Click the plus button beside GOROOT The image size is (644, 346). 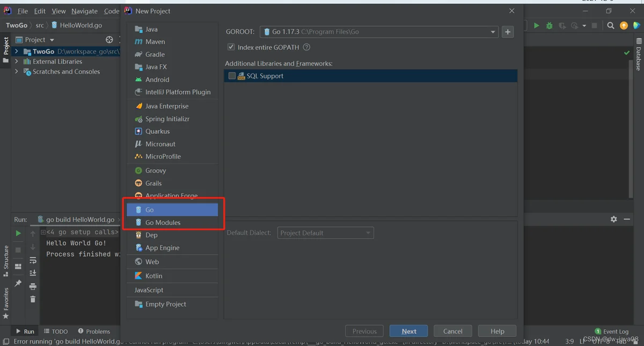pos(508,32)
